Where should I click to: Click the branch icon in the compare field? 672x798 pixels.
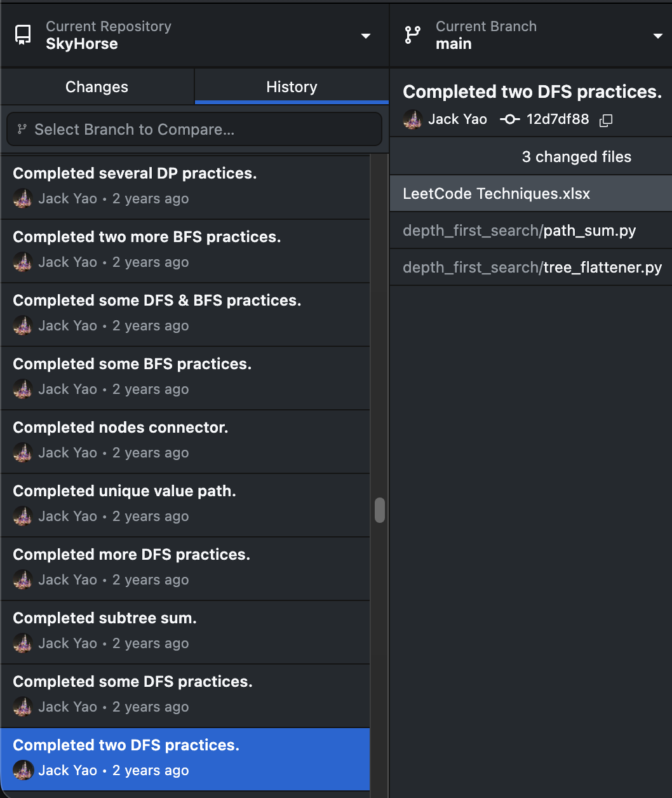(x=22, y=130)
